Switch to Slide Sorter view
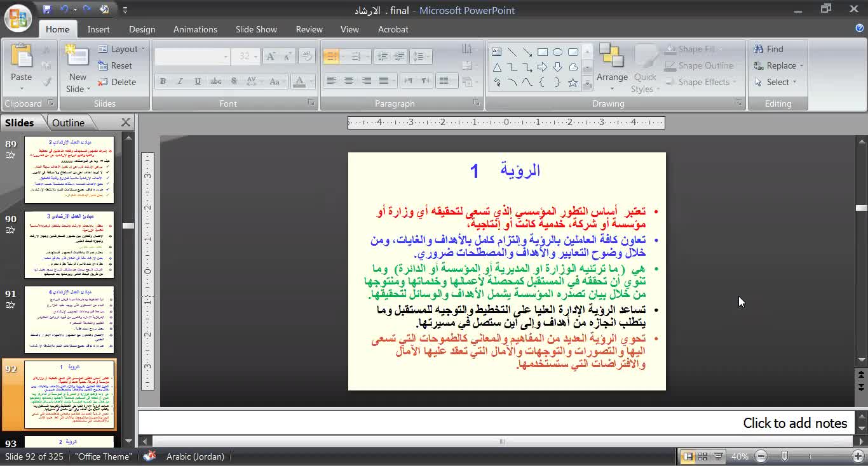 [x=703, y=456]
